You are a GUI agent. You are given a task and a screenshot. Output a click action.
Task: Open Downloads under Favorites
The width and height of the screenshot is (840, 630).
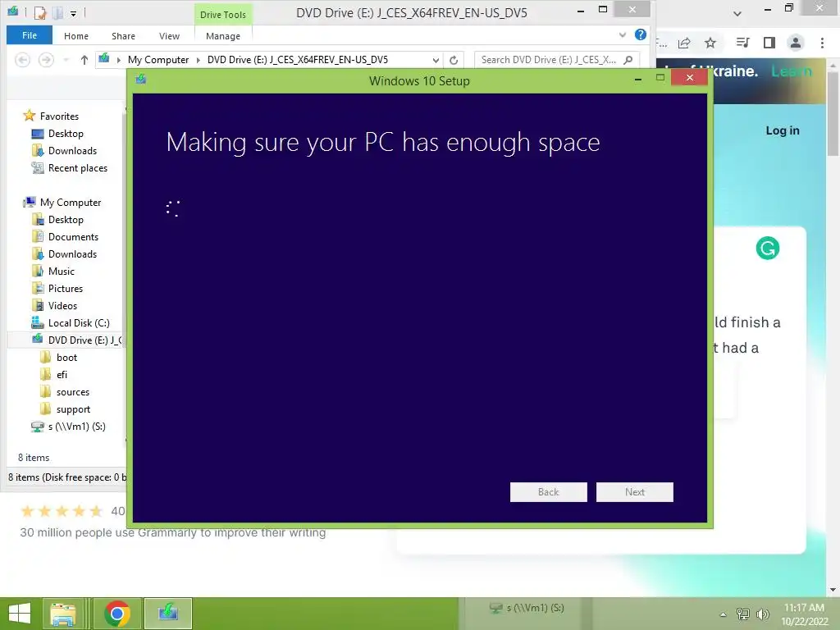pos(72,151)
